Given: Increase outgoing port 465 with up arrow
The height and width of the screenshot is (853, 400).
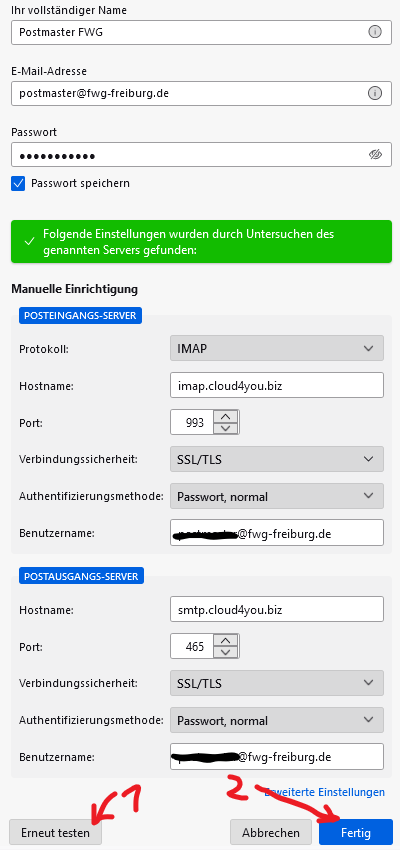Looking at the screenshot, I should (226, 641).
